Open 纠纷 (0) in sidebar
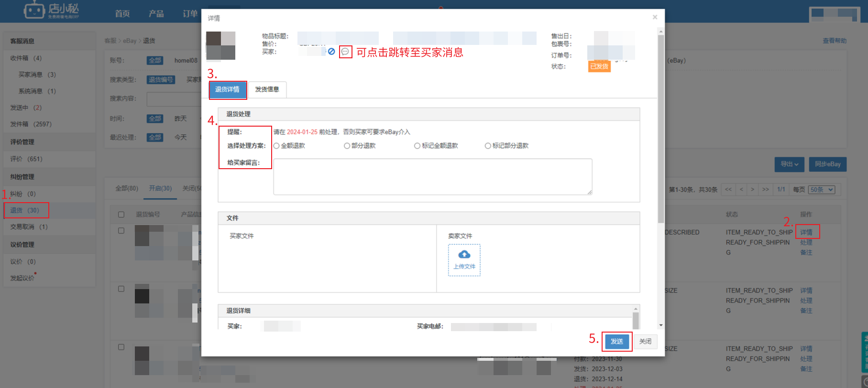The height and width of the screenshot is (388, 868). pyautogui.click(x=23, y=194)
